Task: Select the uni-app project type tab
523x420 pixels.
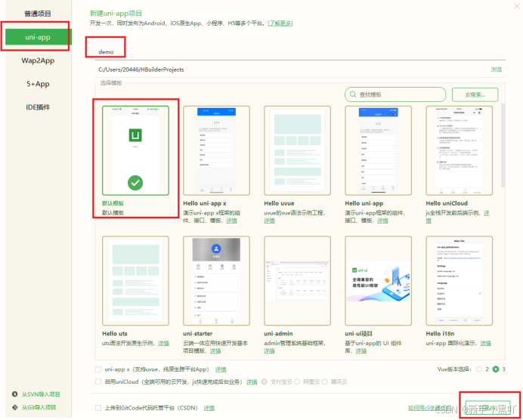Action: pyautogui.click(x=37, y=37)
